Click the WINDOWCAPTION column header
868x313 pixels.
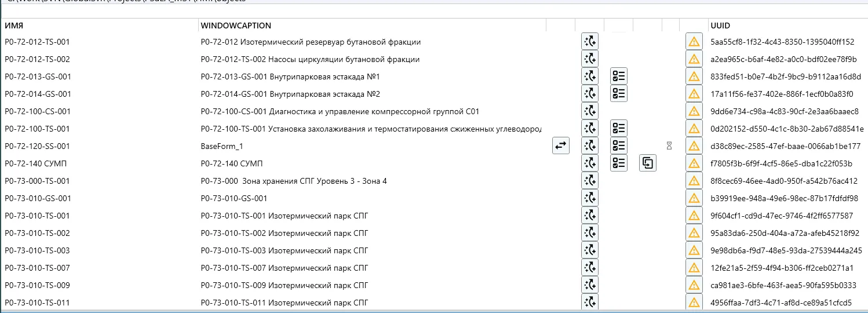[x=236, y=26]
